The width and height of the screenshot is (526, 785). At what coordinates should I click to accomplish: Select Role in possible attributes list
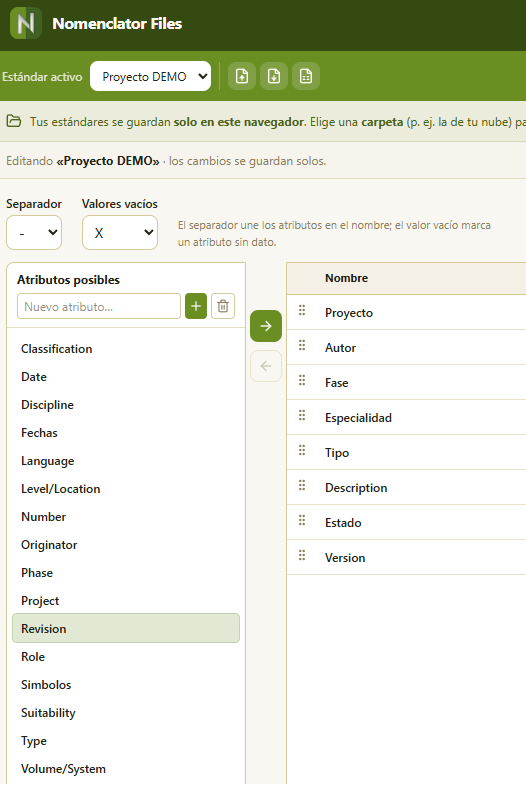click(x=126, y=656)
